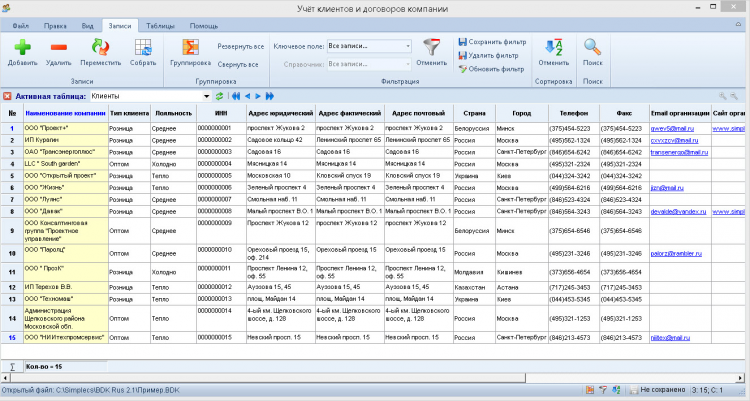Click the green refresh icon beside table selector

pos(219,96)
